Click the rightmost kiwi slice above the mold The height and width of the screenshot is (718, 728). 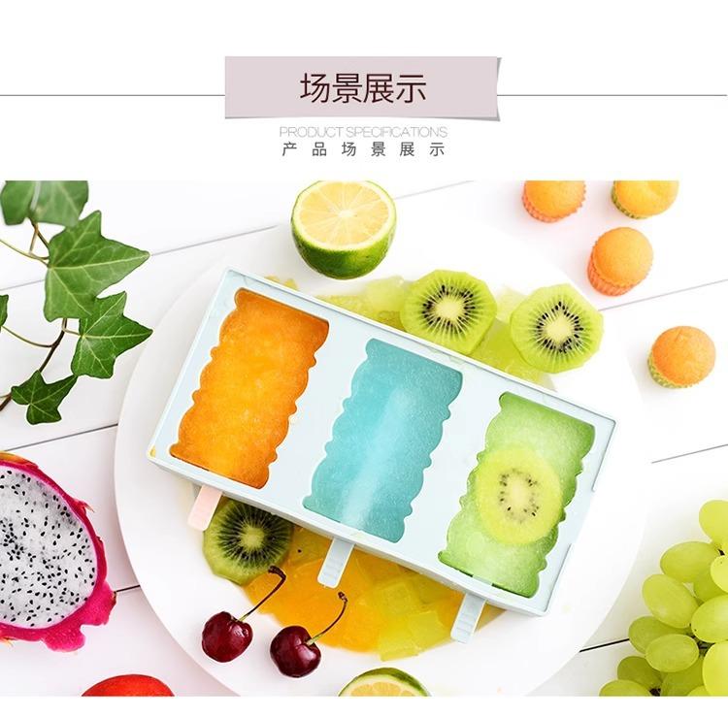pos(557,328)
